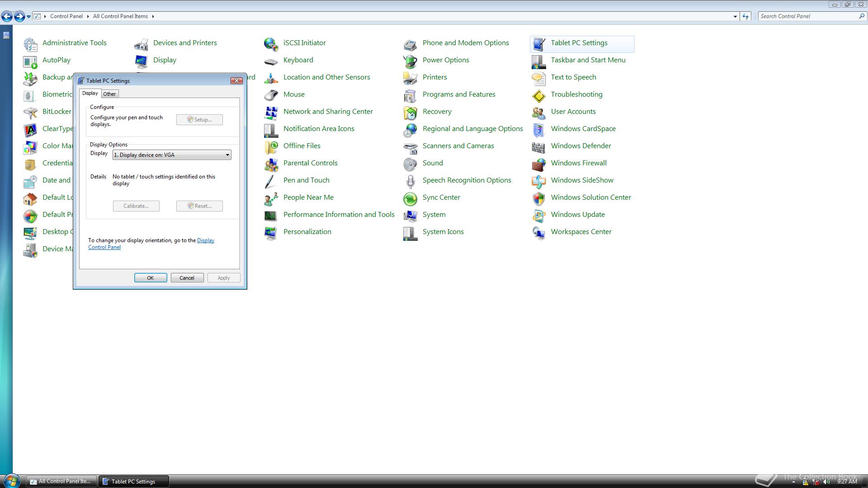Open the Windows Start orb
868x488 pixels.
11,481
